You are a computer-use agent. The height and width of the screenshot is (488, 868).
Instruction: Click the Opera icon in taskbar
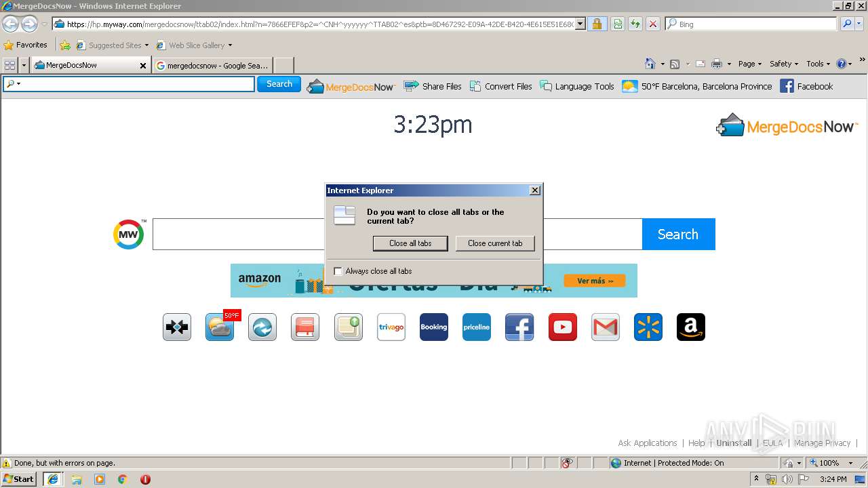coord(145,479)
